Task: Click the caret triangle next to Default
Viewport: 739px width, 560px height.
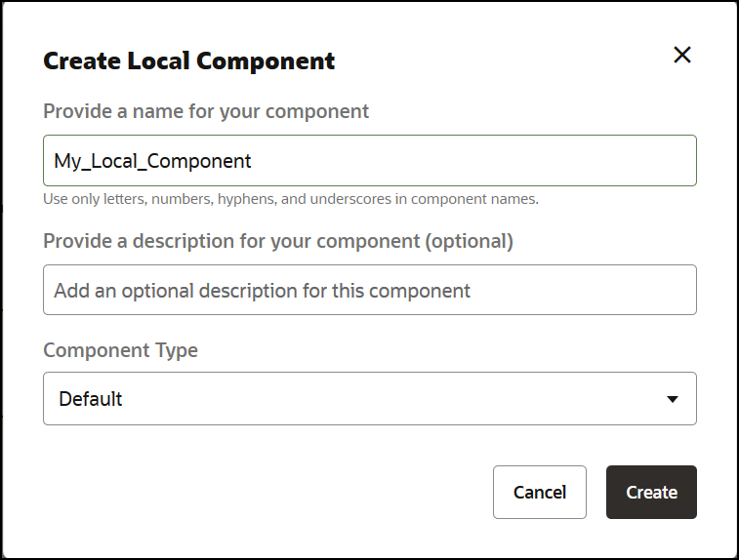Action: tap(672, 399)
